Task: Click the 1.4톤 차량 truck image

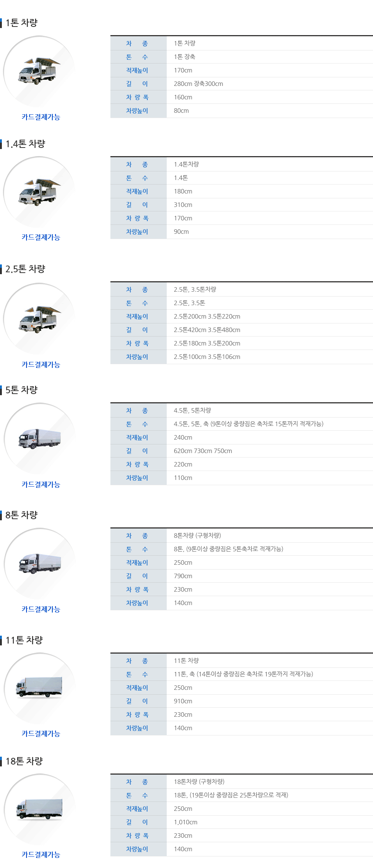Action: (x=39, y=192)
